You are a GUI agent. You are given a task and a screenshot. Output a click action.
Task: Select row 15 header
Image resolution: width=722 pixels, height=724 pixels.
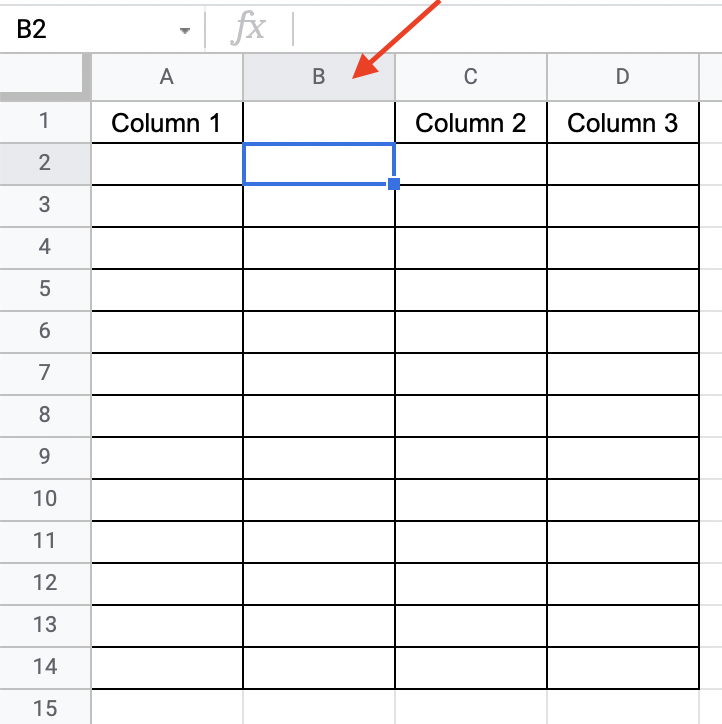[x=45, y=708]
